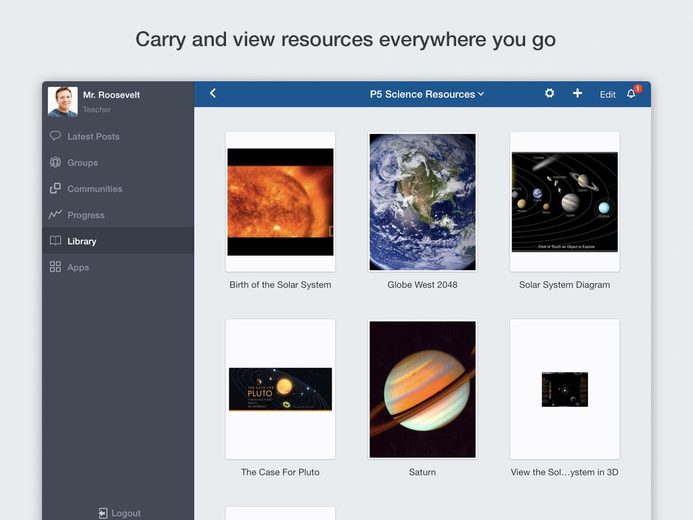Click the Mr. Roosevelt name
This screenshot has height=520, width=693.
tap(111, 95)
